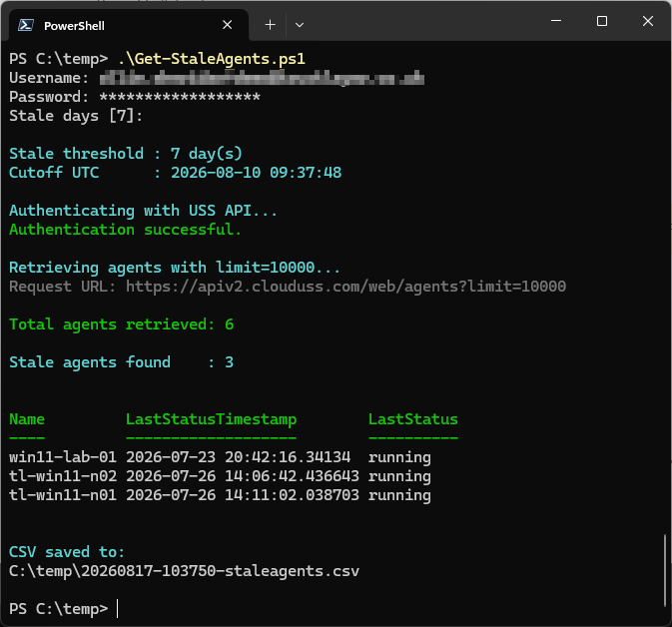Screen dimensions: 672x627
Task: Click the 'Stale days [7]:' prompt line
Action: [x=76, y=116]
